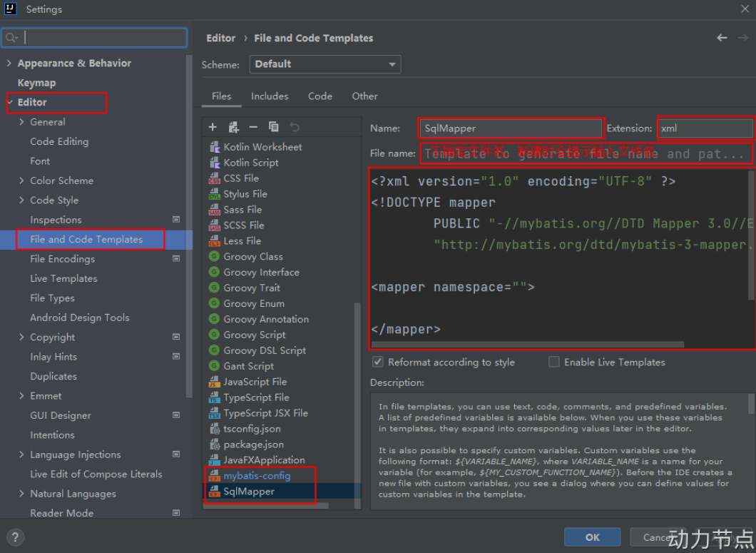Open File Encodings settings
This screenshot has height=553, width=756.
coord(62,259)
